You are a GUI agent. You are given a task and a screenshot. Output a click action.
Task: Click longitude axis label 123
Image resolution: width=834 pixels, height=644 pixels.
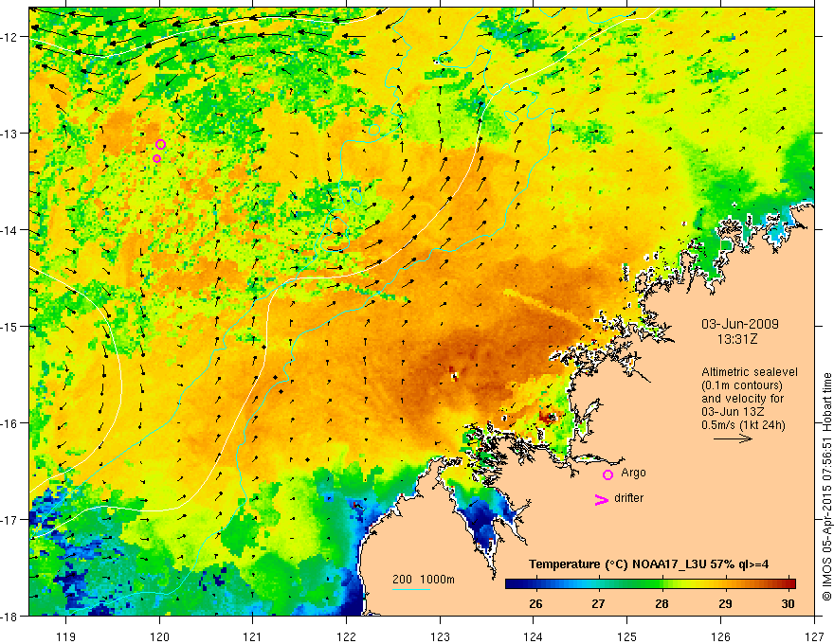440,636
